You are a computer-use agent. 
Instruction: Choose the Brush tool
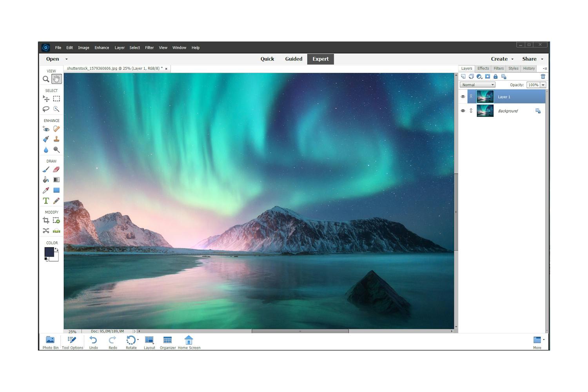pos(46,169)
